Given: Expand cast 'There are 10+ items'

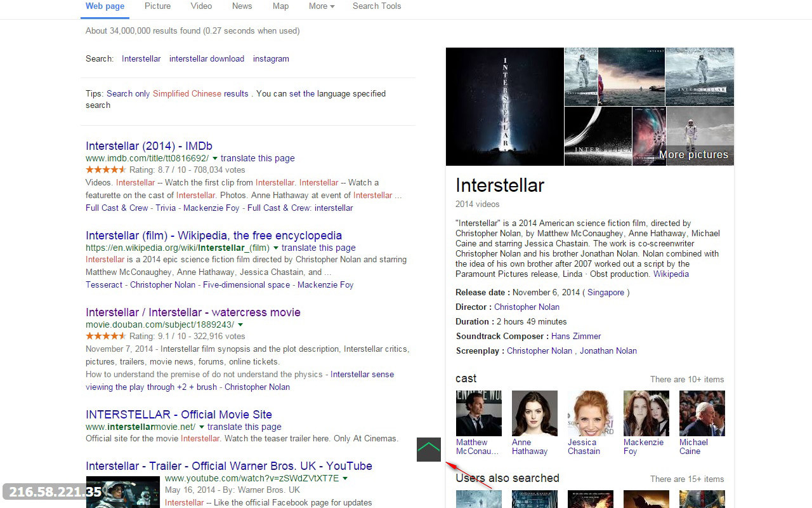Looking at the screenshot, I should [x=687, y=380].
